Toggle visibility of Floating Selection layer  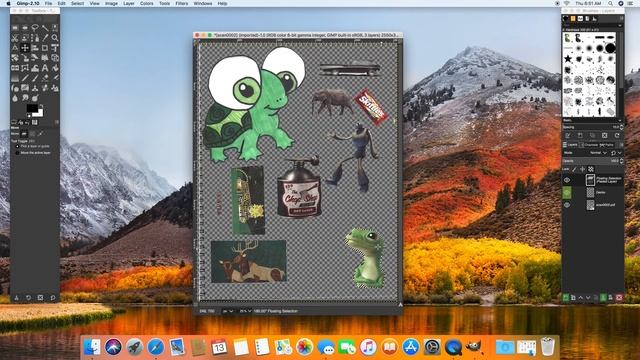pos(567,180)
